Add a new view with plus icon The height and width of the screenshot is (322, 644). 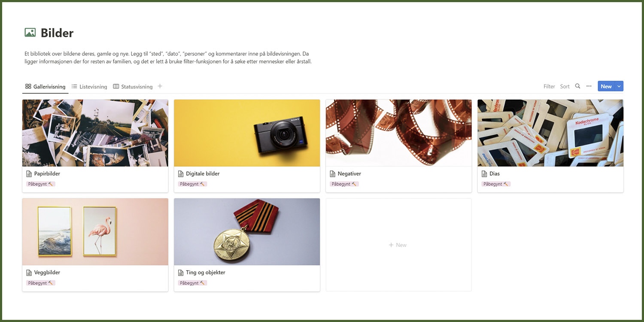click(160, 86)
